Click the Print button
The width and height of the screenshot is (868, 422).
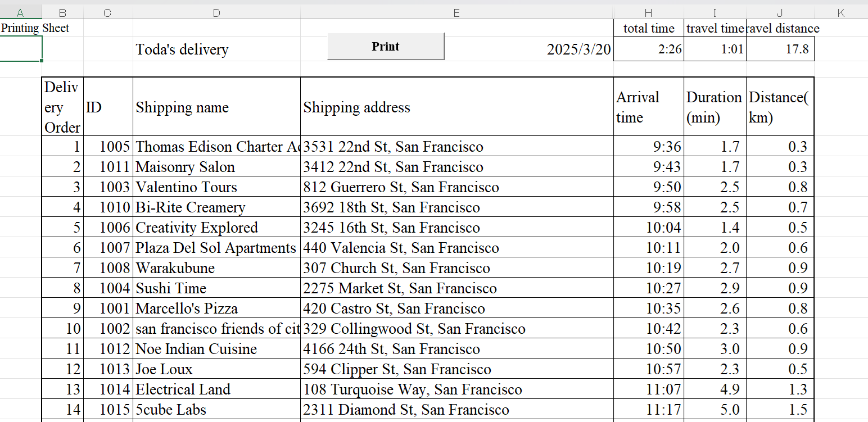pyautogui.click(x=386, y=47)
